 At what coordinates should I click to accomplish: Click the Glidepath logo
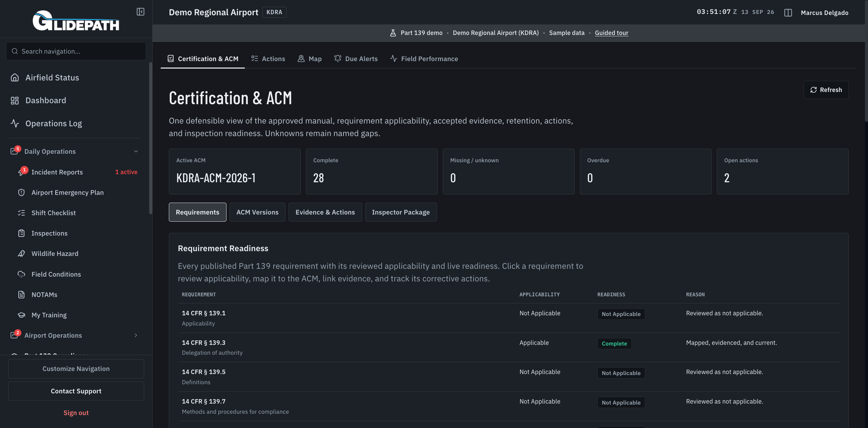(76, 20)
